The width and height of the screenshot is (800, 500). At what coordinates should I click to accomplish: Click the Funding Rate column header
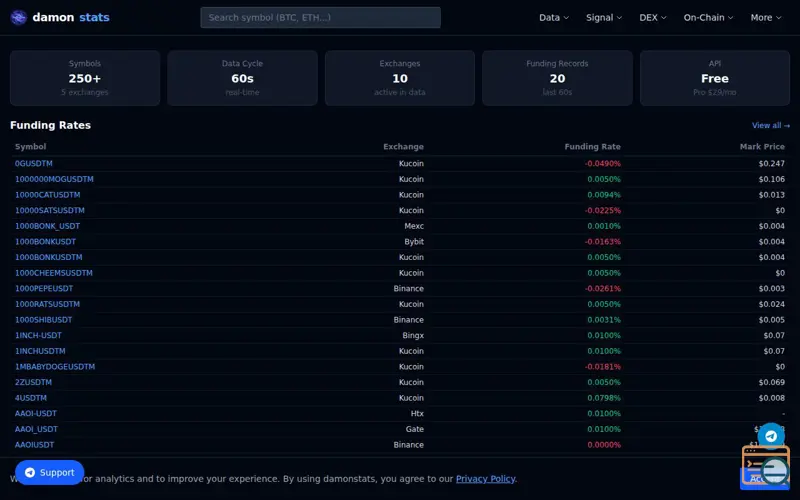tap(592, 146)
